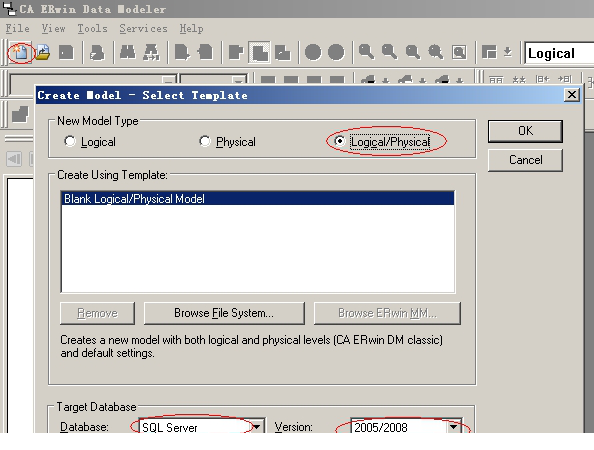The width and height of the screenshot is (594, 450).
Task: Open the small down-arrow beside the layout icon
Action: click(x=508, y=52)
